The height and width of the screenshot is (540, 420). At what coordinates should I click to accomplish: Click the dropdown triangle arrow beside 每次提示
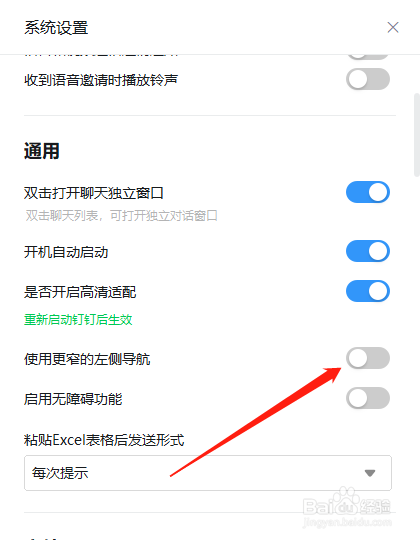point(370,473)
